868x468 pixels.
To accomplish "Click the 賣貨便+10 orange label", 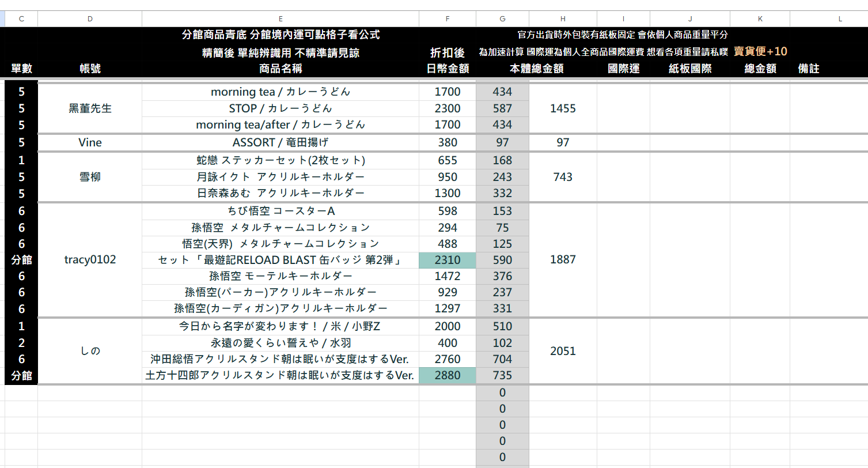I will tap(760, 52).
